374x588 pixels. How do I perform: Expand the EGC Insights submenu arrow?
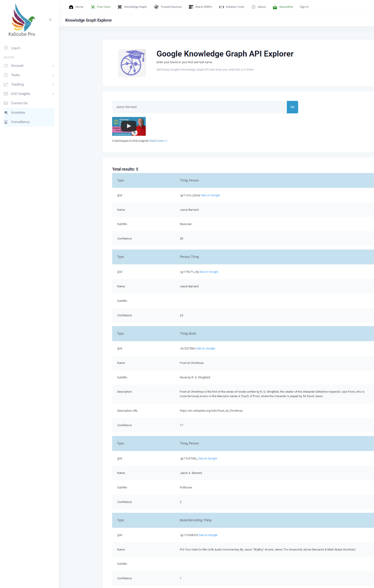(53, 94)
